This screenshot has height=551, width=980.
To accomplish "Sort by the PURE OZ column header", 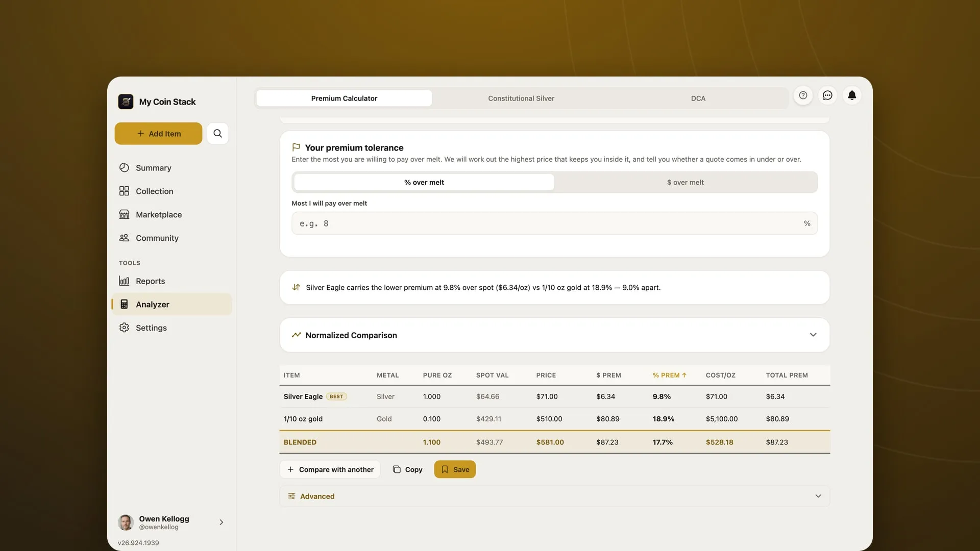I will pos(437,375).
